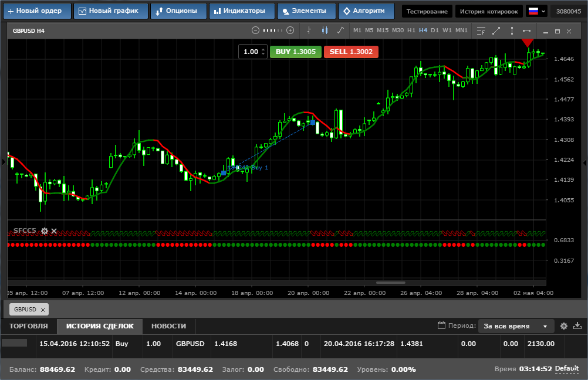Grab the chart horizontal scrollbar thumb
The width and height of the screenshot is (588, 380).
point(390,283)
